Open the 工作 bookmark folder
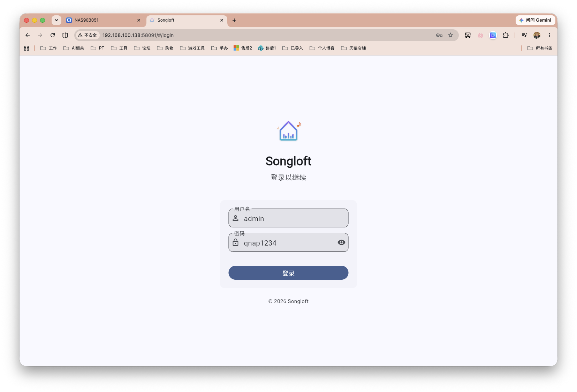The image size is (577, 392). (49, 48)
